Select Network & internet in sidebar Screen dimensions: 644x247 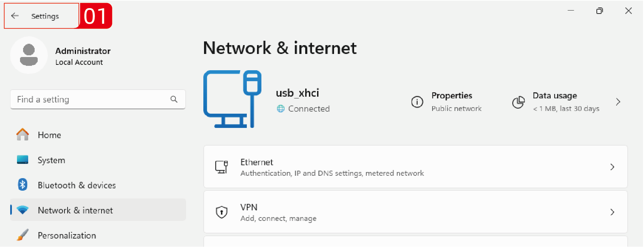[x=75, y=210]
